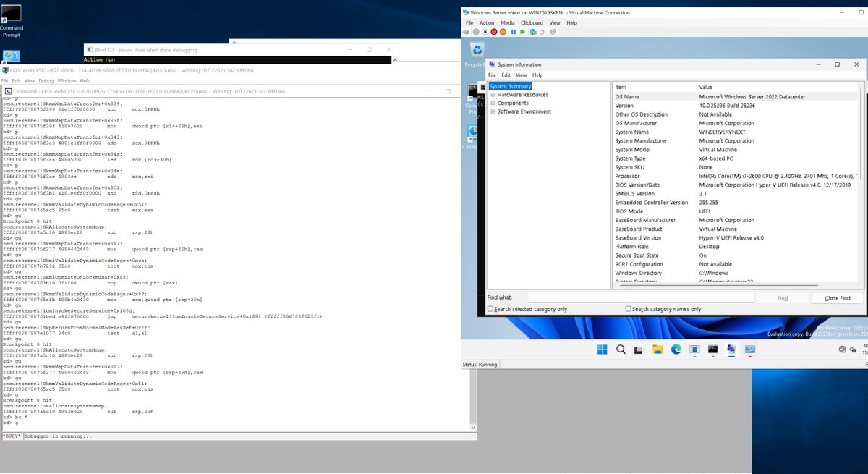Image resolution: width=868 pixels, height=474 pixels.
Task: Open the Edit menu in WinDbg
Action: coord(15,81)
